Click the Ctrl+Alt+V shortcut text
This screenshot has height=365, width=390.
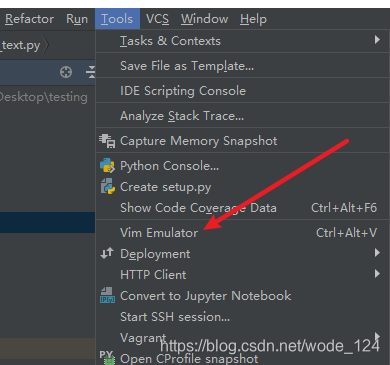click(x=346, y=233)
